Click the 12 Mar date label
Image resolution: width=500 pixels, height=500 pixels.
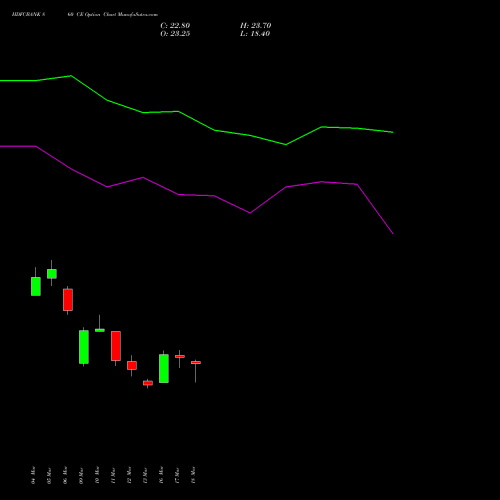click(x=129, y=475)
